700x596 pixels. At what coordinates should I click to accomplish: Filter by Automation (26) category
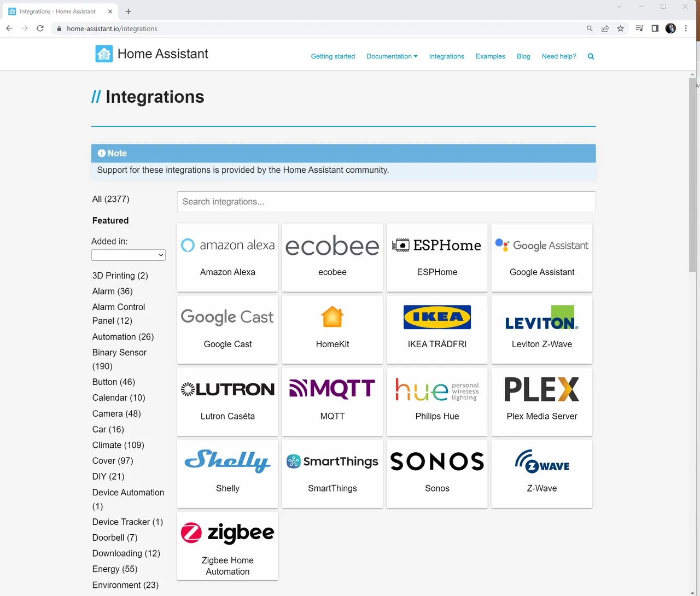[x=123, y=337]
